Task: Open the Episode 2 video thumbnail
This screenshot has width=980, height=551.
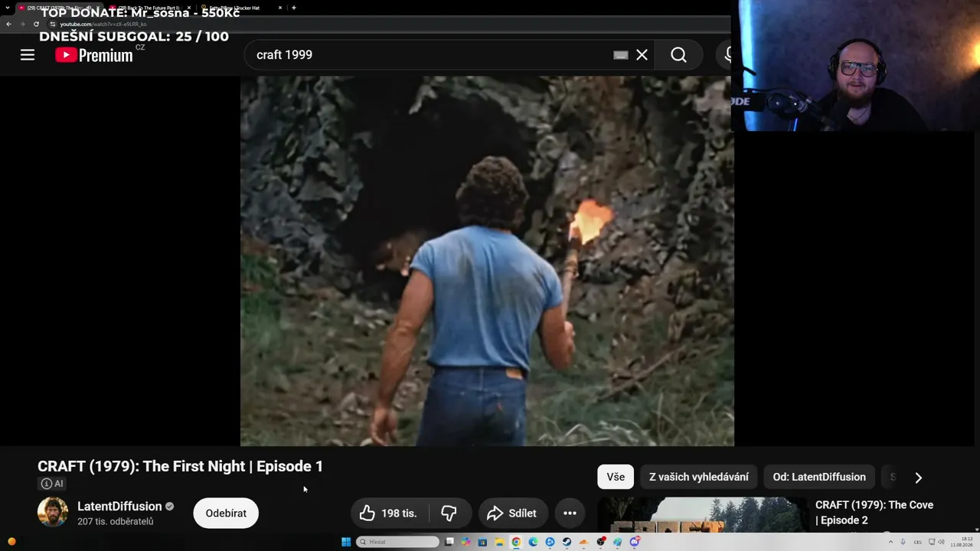Action: click(702, 515)
